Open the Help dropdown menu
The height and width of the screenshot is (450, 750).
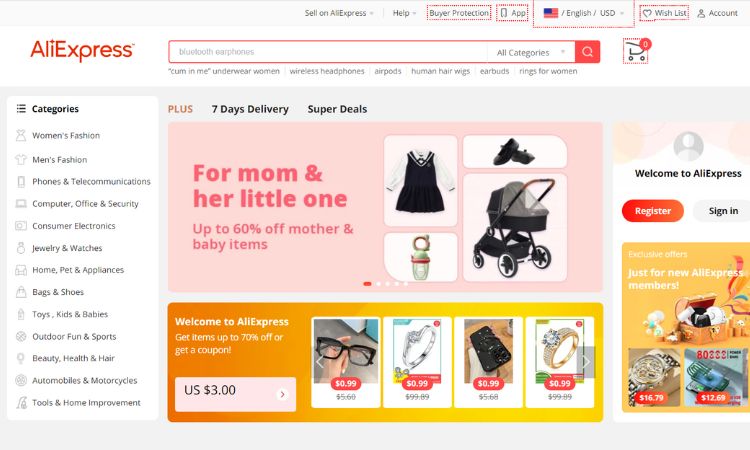click(x=404, y=13)
